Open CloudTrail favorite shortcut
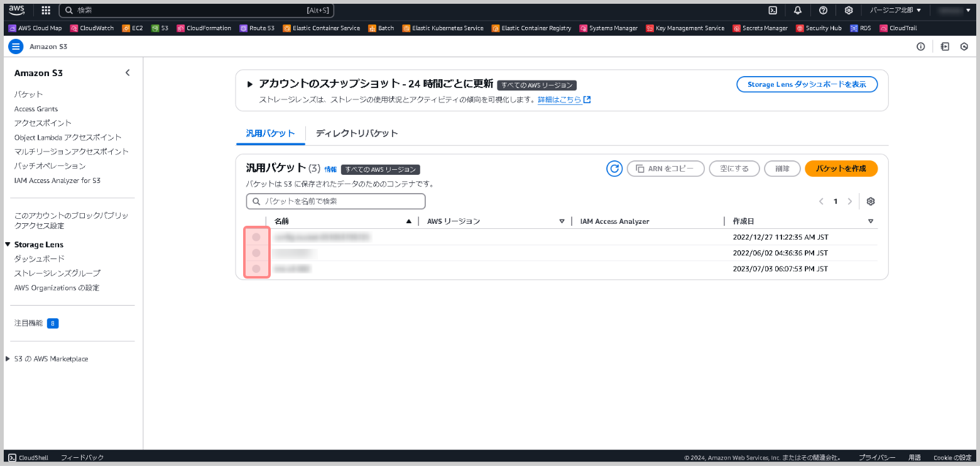 pos(899,28)
